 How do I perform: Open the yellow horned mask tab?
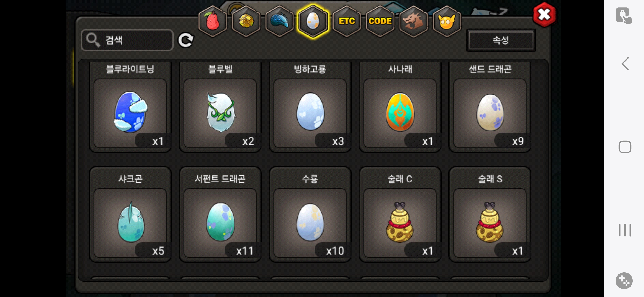click(447, 21)
